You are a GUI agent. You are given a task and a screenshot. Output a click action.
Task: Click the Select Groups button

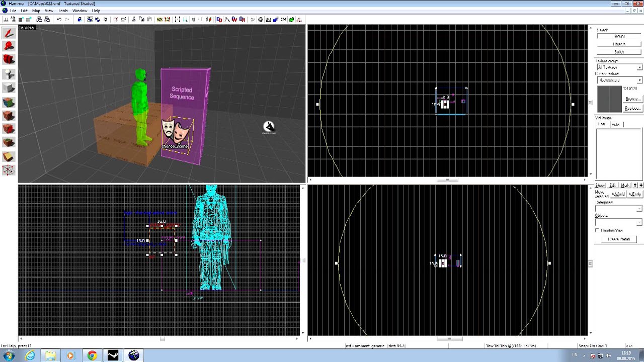(x=619, y=36)
